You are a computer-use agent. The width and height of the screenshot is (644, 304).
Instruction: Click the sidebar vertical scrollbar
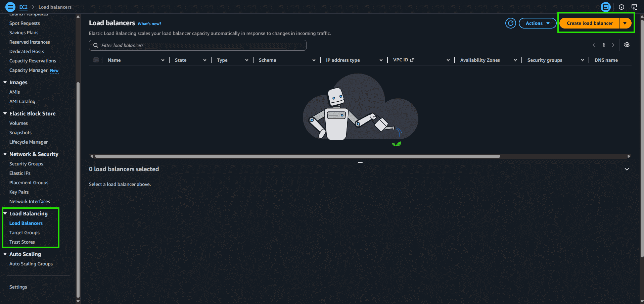pos(78,190)
